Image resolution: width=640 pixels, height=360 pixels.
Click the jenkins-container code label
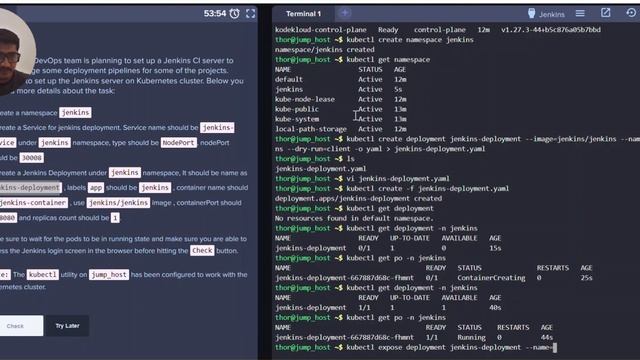pyautogui.click(x=33, y=202)
